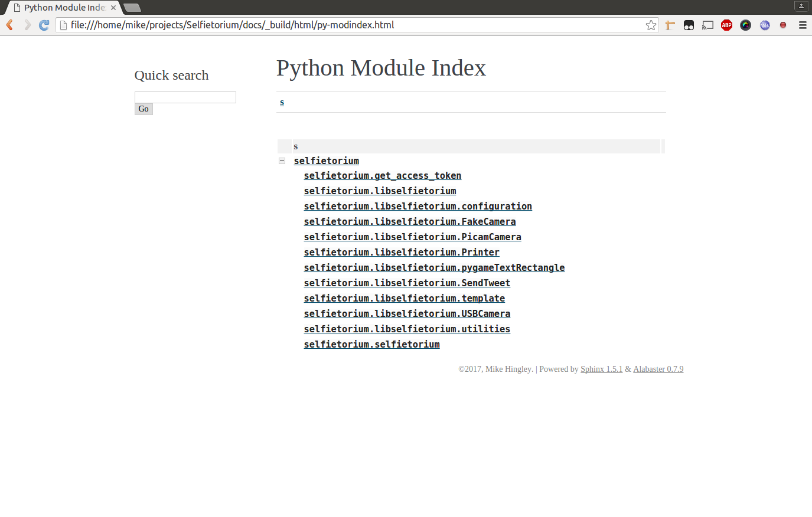812x517 pixels.
Task: Jump to the 's' index letter link
Action: pyautogui.click(x=282, y=102)
